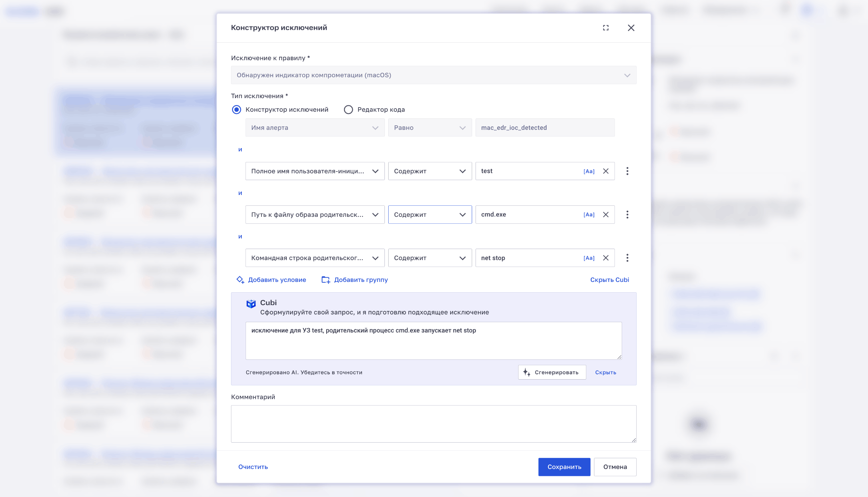
Task: Click Скрыть link in Cubi panel
Action: point(605,372)
